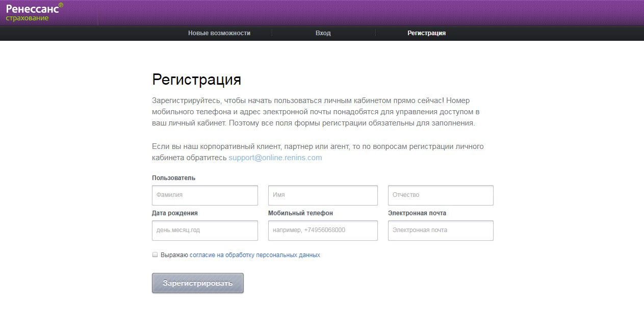Click the word Выражаю beside the checkbox
This screenshot has width=644, height=329.
tap(174, 255)
